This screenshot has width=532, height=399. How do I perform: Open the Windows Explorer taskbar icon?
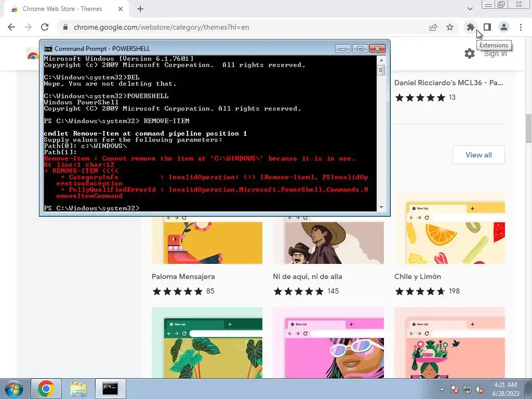[78, 389]
